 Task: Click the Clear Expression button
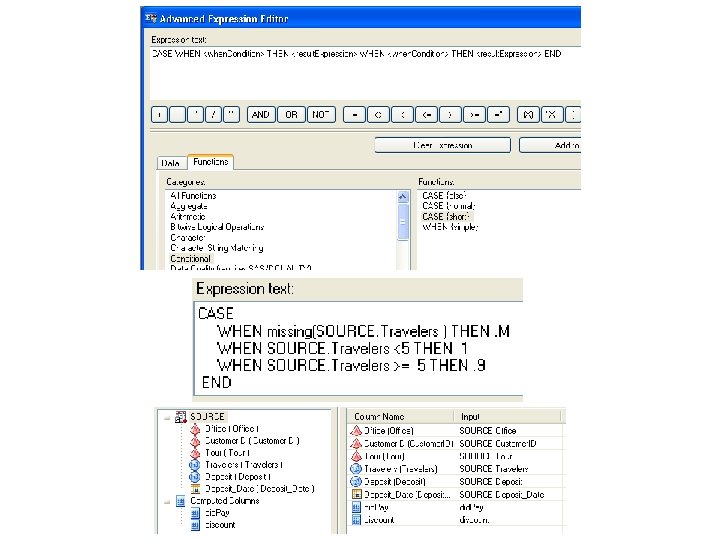443,145
